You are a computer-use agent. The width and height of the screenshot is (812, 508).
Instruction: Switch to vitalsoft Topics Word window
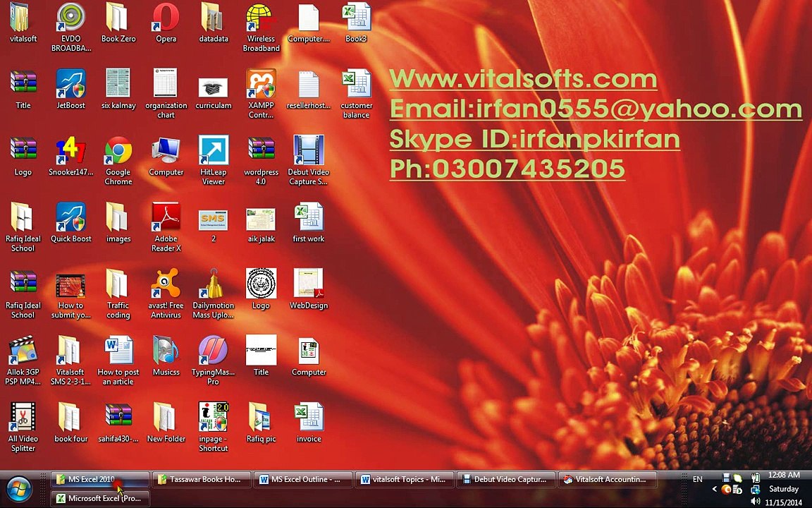click(405, 479)
